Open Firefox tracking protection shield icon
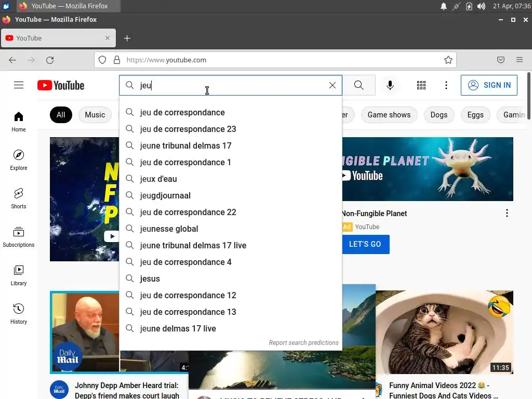This screenshot has height=399, width=532. 102,60
